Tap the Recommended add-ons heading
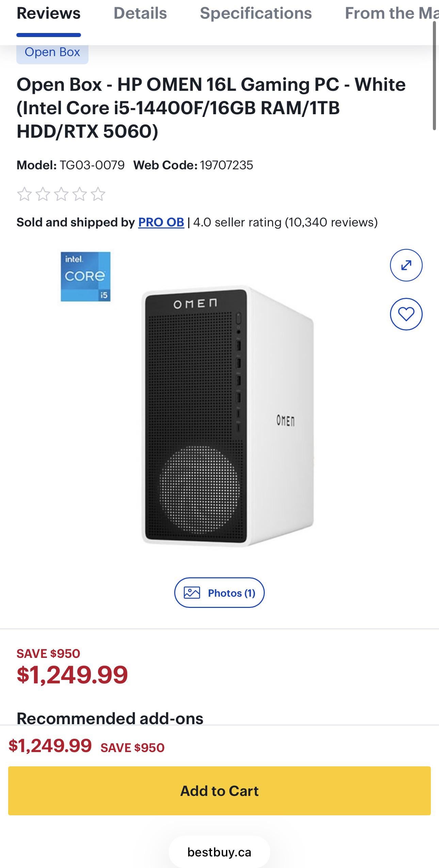 point(110,718)
